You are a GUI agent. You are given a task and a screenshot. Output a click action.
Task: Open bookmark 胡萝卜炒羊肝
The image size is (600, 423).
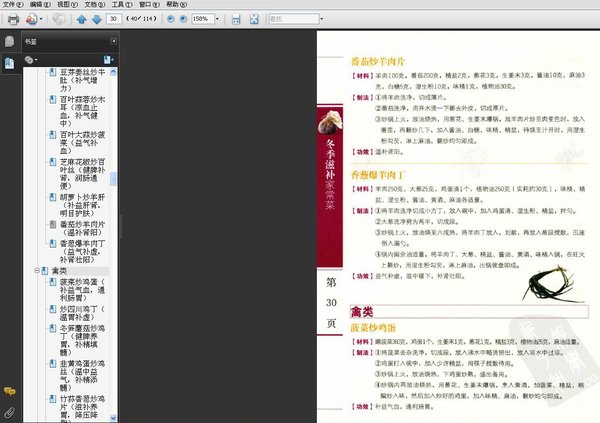(x=82, y=205)
